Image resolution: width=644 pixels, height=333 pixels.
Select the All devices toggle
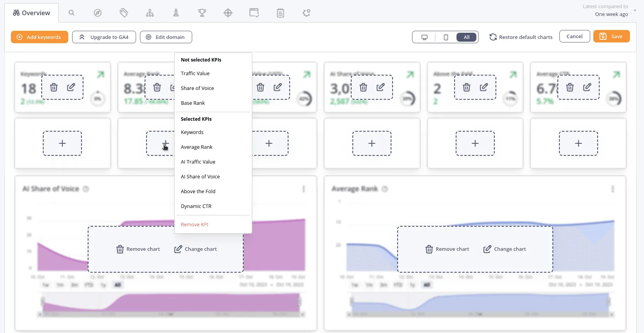tap(467, 37)
